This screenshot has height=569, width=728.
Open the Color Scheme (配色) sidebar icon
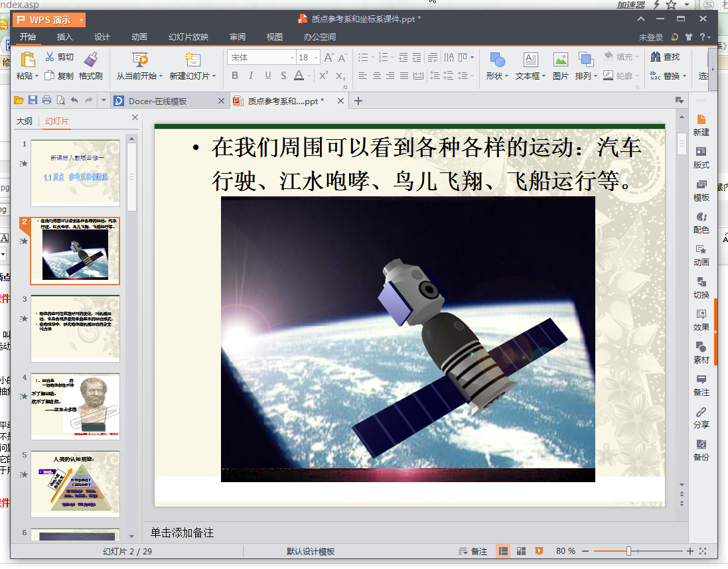[x=701, y=217]
